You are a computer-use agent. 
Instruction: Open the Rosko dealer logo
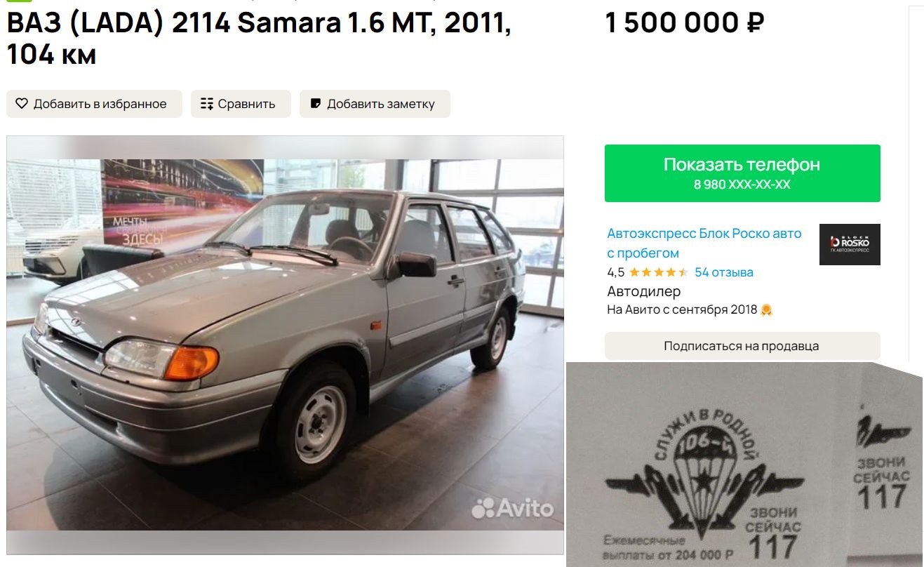pos(850,244)
